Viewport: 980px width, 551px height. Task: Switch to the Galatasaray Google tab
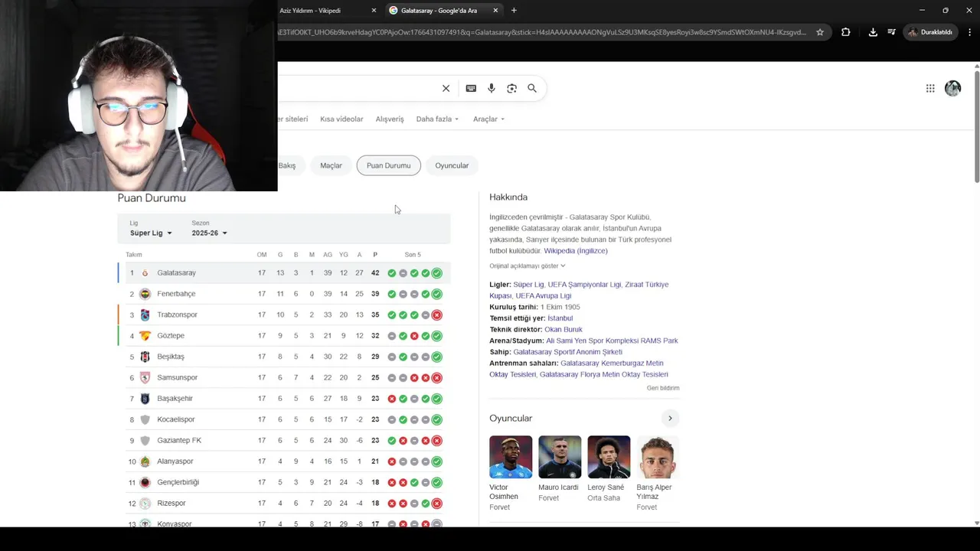click(x=444, y=10)
